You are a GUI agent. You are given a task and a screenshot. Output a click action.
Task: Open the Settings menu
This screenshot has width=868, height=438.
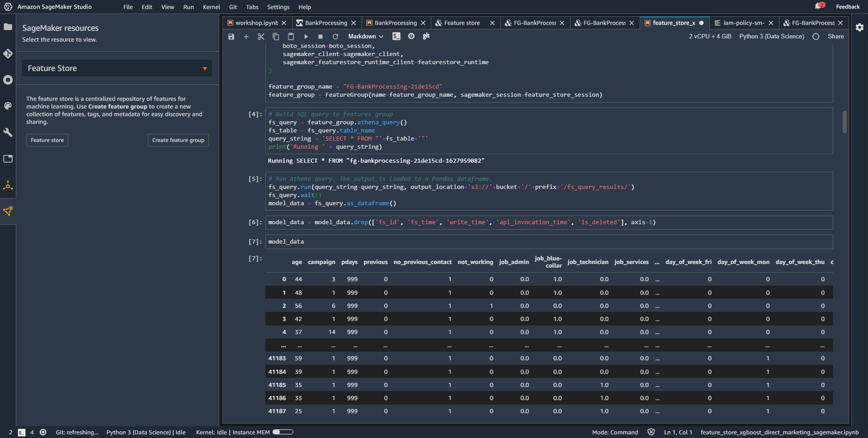coord(278,7)
